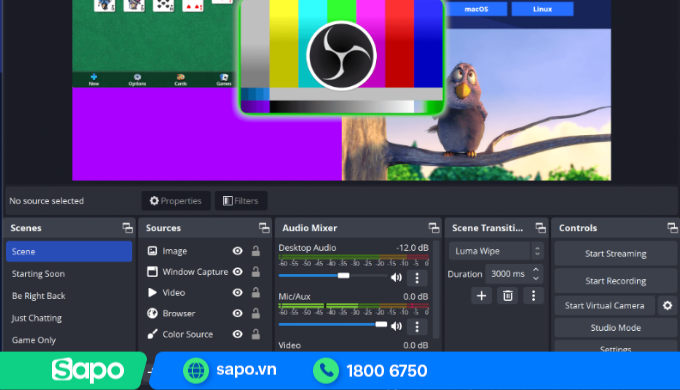
Task: Pop out the Scene Transitions dock
Action: point(540,228)
